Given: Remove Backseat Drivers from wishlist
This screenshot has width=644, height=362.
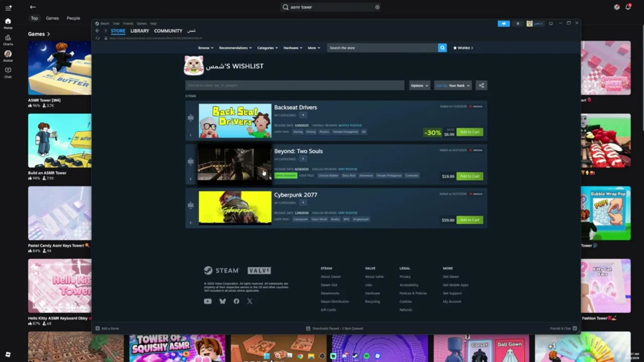Looking at the screenshot, I should (476, 107).
